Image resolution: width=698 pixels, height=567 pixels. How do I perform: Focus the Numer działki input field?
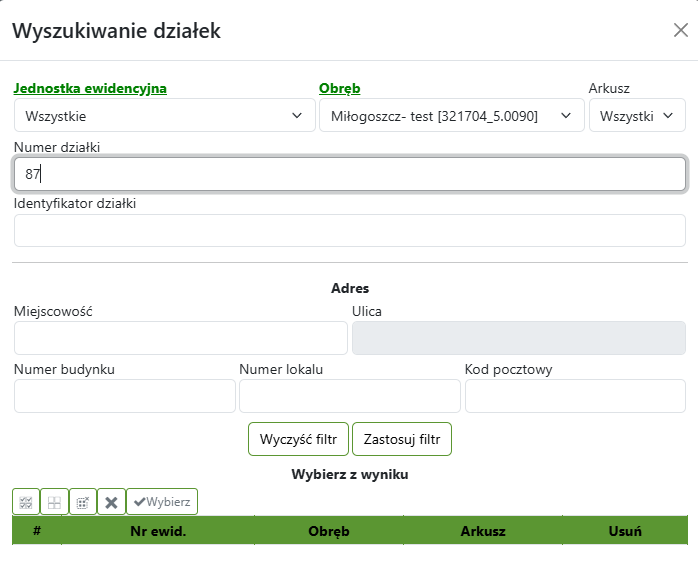click(x=349, y=174)
